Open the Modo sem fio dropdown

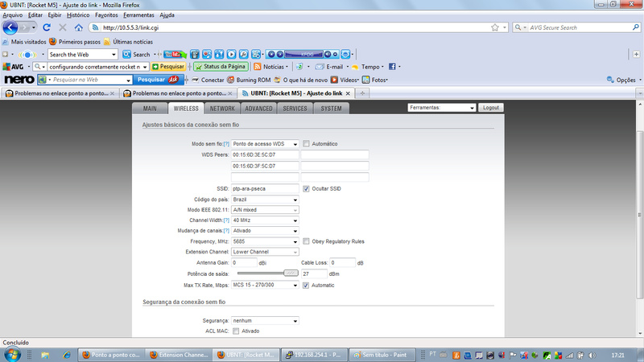coord(265,144)
